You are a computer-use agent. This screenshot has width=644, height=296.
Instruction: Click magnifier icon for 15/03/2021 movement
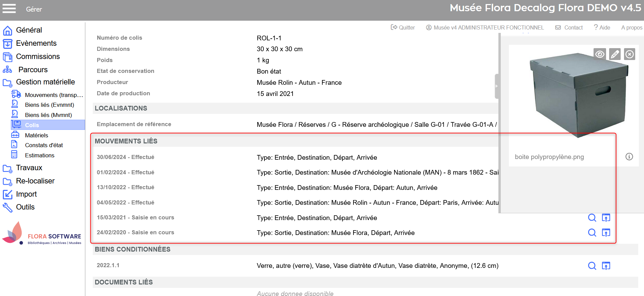point(592,218)
